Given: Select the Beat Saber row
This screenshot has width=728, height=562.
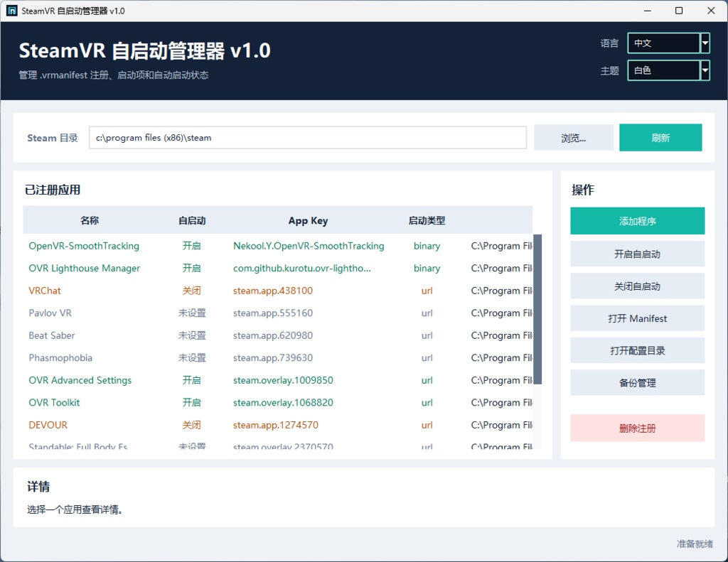Looking at the screenshot, I should point(278,335).
